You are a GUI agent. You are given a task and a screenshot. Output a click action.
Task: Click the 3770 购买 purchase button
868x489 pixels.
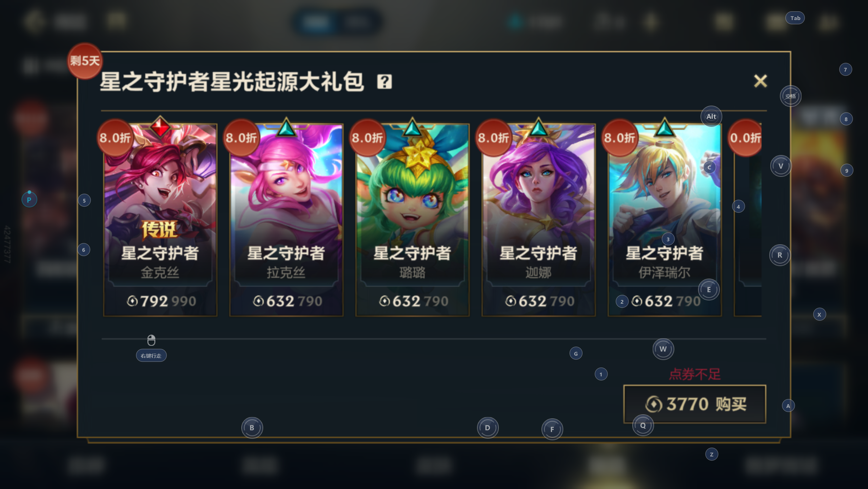[x=695, y=404]
